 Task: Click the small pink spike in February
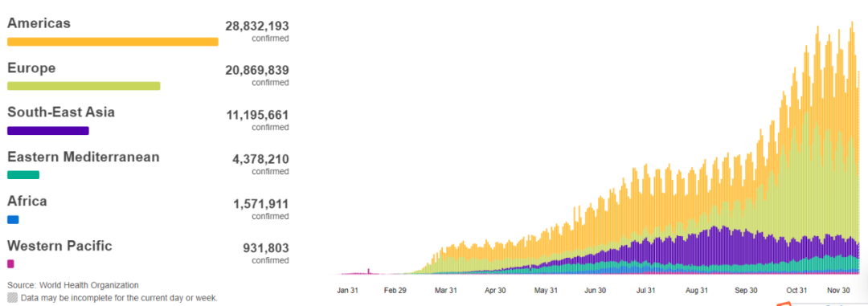pyautogui.click(x=369, y=271)
